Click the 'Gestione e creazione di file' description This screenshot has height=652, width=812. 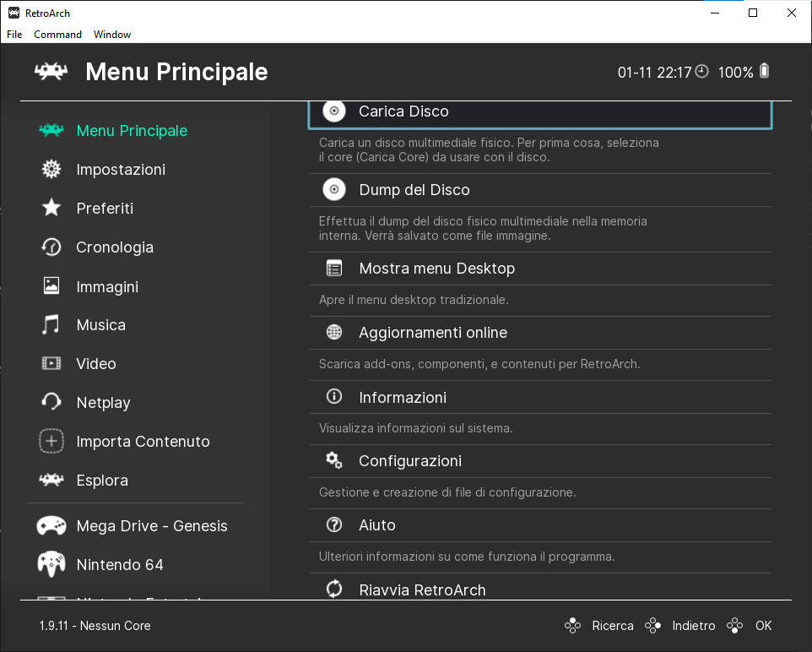[x=447, y=492]
